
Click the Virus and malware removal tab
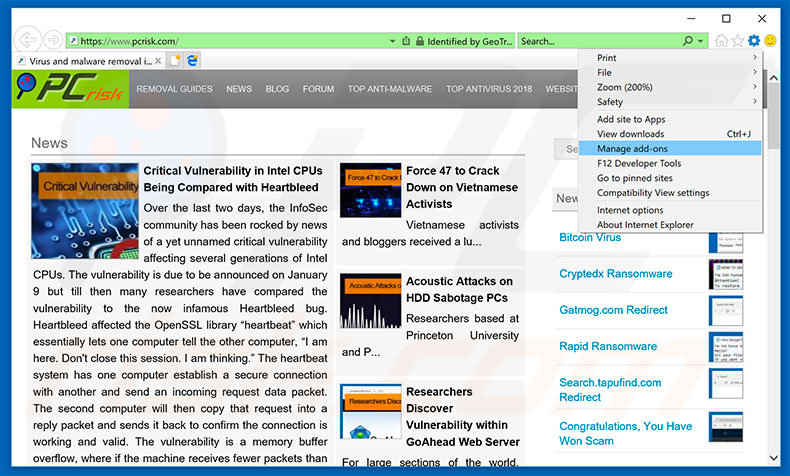[x=90, y=61]
